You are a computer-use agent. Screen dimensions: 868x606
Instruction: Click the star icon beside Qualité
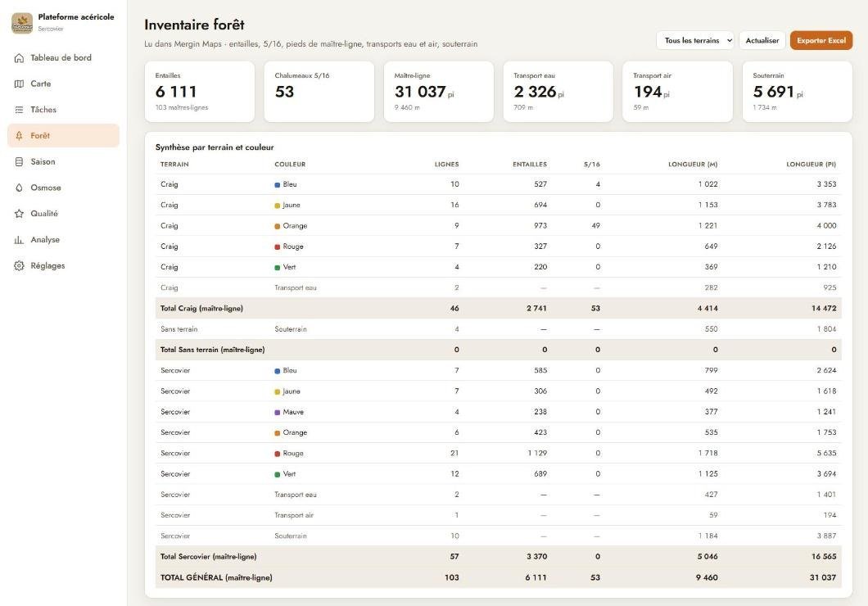click(19, 214)
